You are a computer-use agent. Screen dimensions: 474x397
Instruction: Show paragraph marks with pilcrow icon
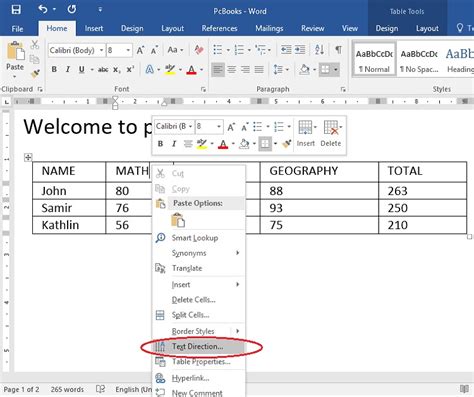point(338,50)
